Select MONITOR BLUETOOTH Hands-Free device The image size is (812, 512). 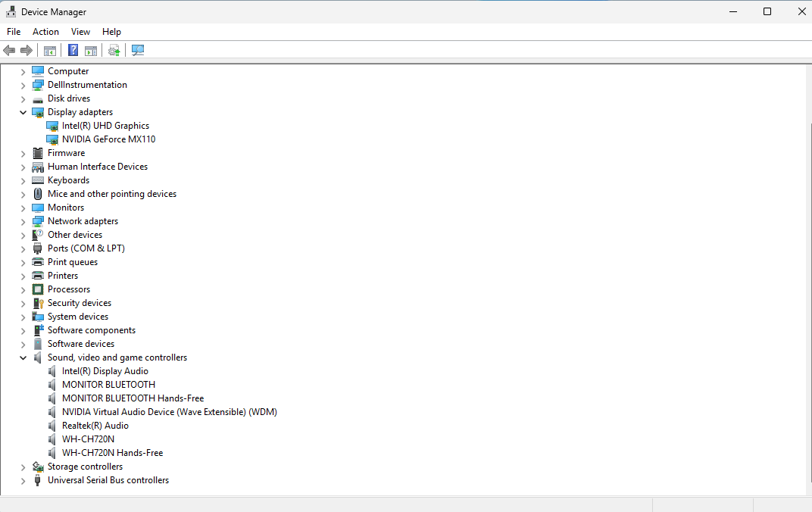(133, 398)
